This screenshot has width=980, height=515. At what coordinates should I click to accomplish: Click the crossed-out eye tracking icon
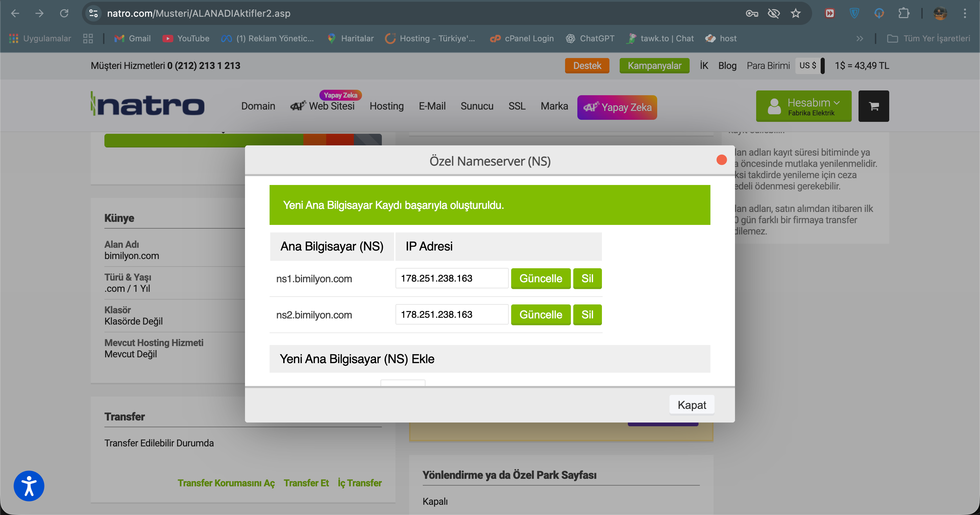774,14
